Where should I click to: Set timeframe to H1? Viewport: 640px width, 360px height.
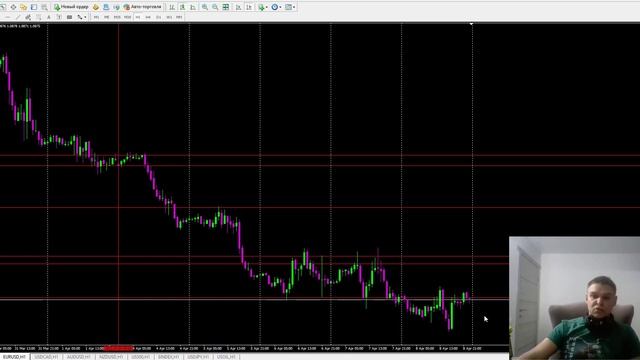[x=138, y=17]
